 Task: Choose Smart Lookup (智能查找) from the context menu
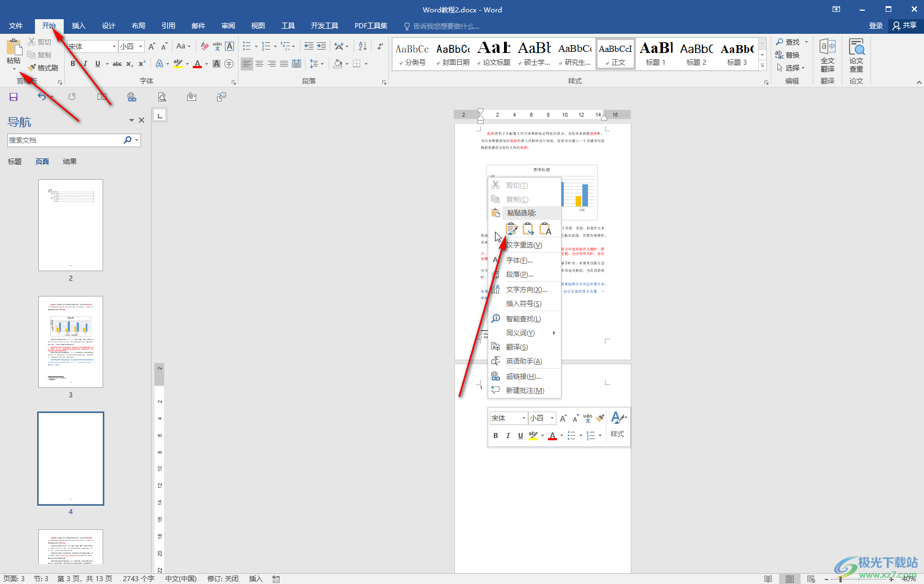524,318
